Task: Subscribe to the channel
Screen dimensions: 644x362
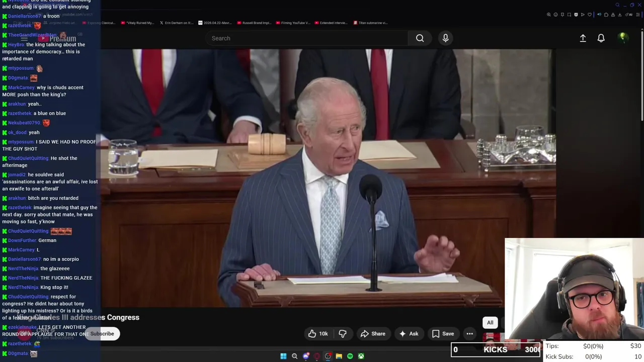Action: 102,334
